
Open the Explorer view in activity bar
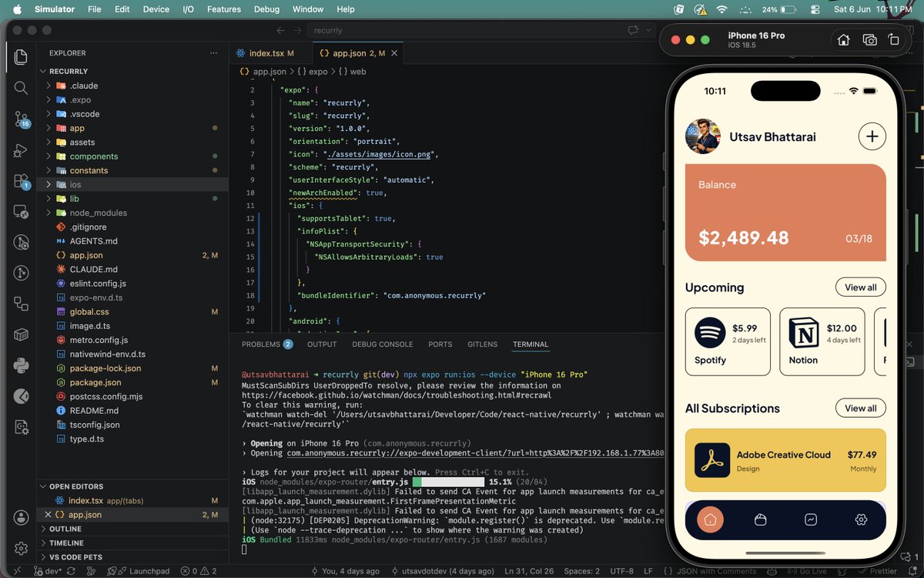21,56
